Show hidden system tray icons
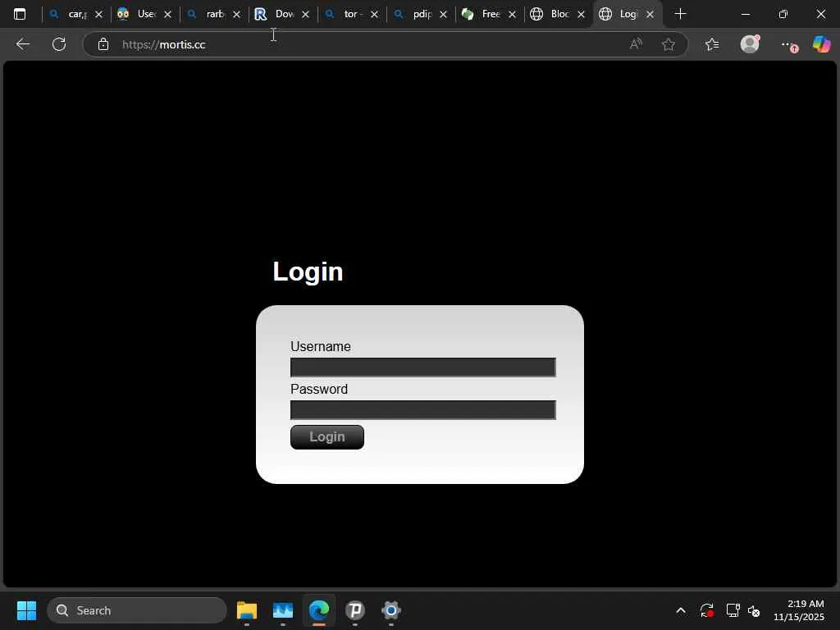The width and height of the screenshot is (840, 630). [x=681, y=610]
